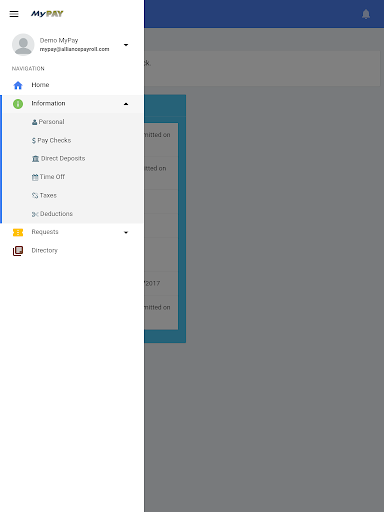
Task: Open Time Off
Action: (52, 177)
